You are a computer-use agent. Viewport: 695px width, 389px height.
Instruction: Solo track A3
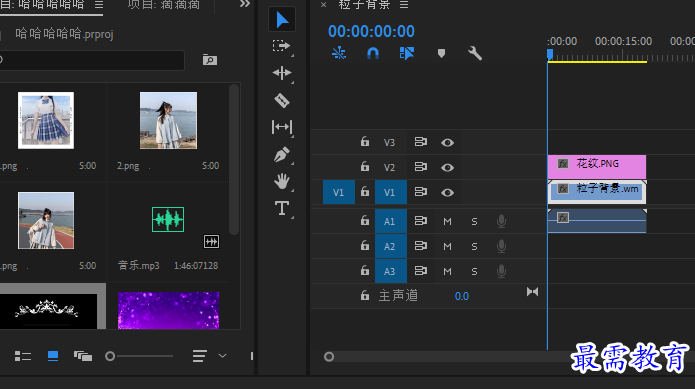coord(474,271)
